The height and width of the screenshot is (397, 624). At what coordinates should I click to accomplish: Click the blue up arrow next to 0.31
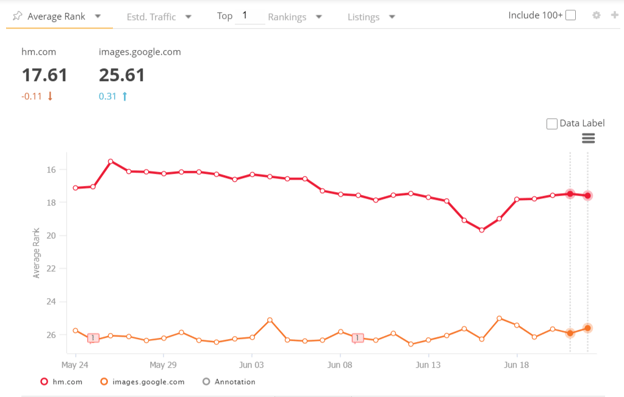[125, 96]
